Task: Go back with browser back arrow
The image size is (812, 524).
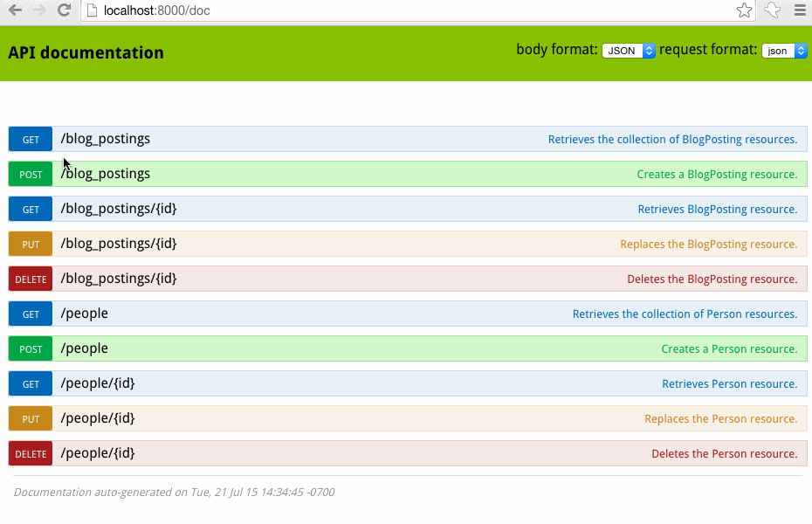Action: [x=15, y=10]
